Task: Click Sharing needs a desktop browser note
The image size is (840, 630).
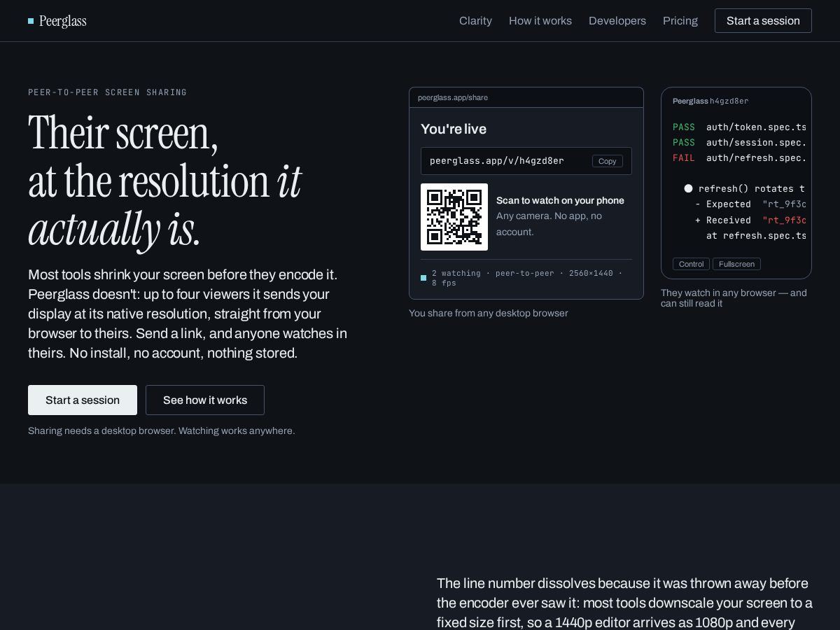Action: click(162, 430)
